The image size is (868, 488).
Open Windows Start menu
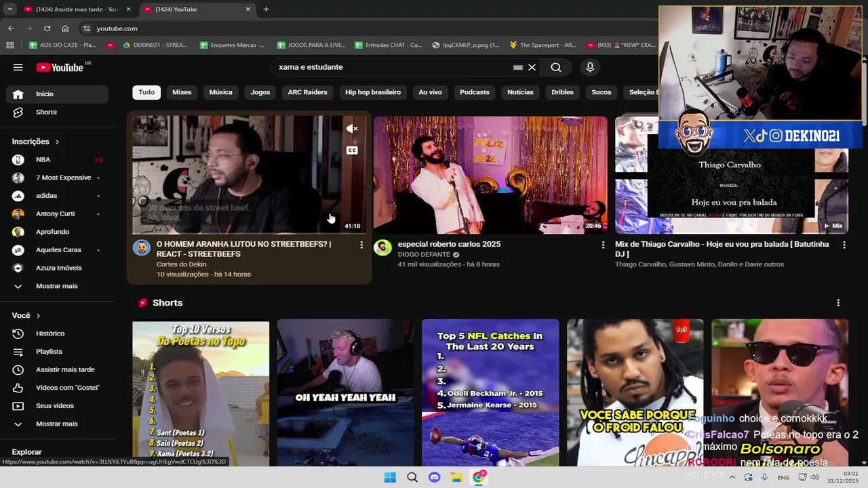[390, 477]
